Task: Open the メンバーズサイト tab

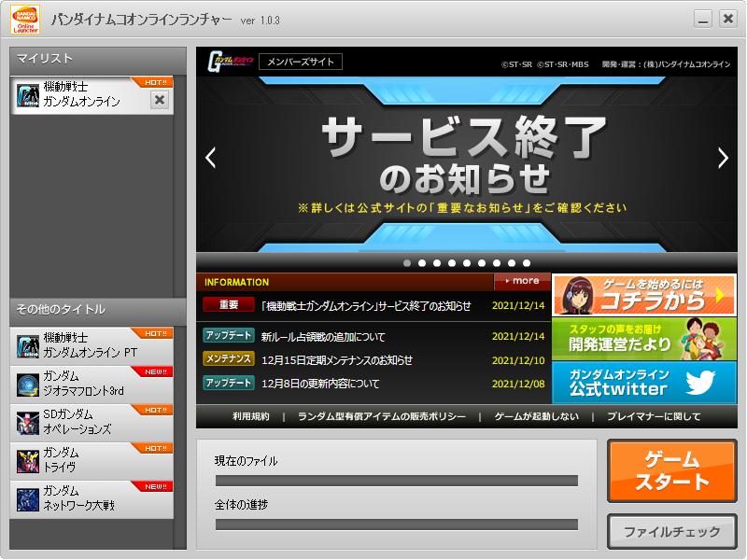Action: click(x=301, y=62)
